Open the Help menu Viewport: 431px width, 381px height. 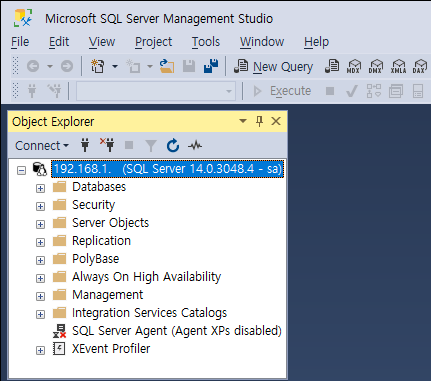(316, 42)
